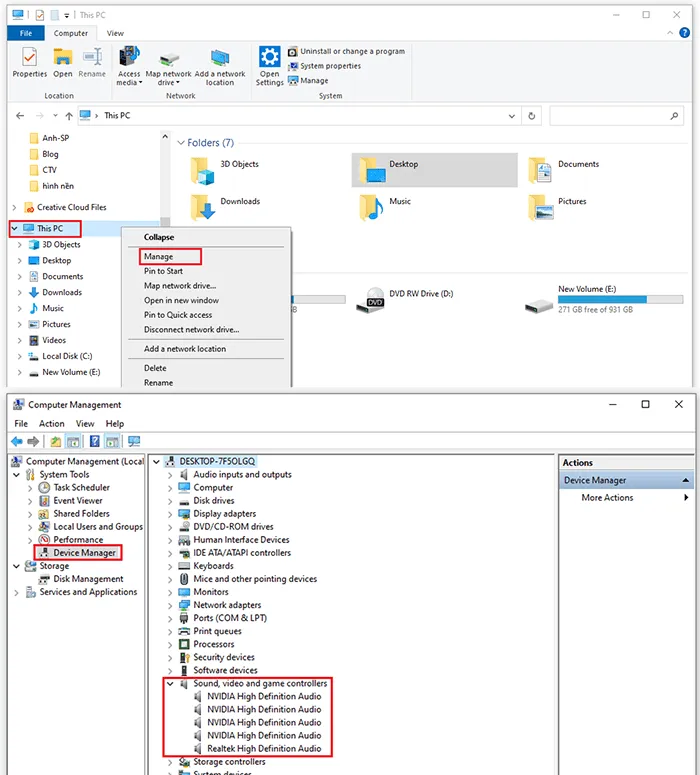Open the Access media dropdown in the ribbon
This screenshot has width=700, height=775.
[129, 65]
